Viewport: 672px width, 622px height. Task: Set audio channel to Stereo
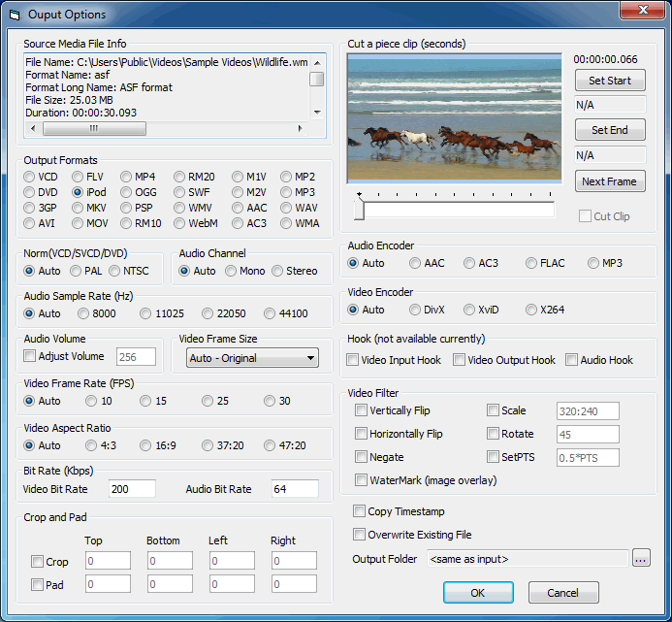point(278,271)
